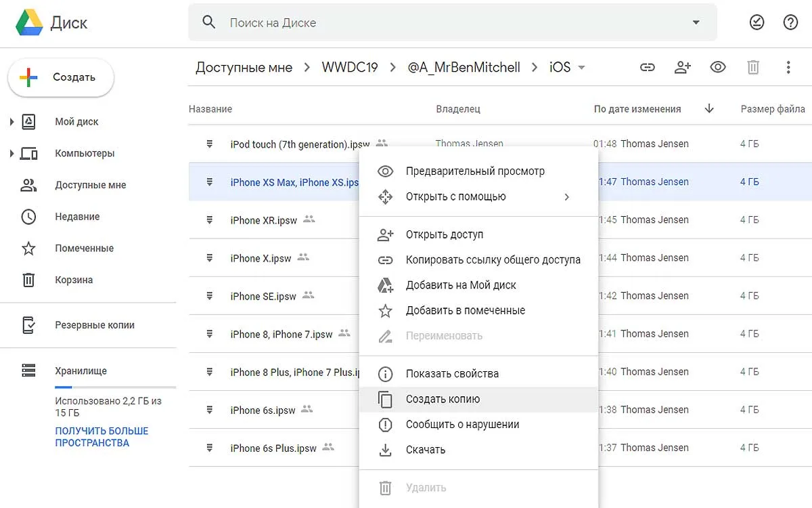Viewport: 812px width, 508px height.
Task: Choose Предварительный просмотр from context menu
Action: coord(478,171)
